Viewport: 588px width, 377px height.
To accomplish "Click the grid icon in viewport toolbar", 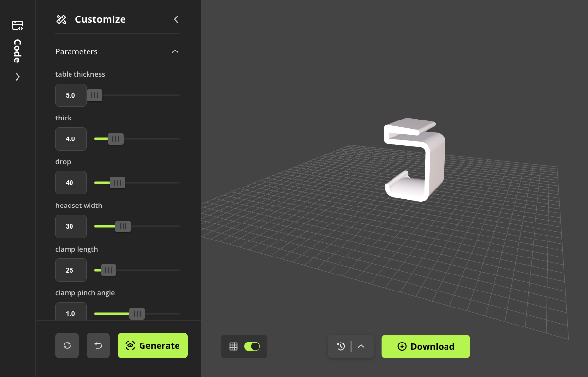I will pyautogui.click(x=233, y=346).
